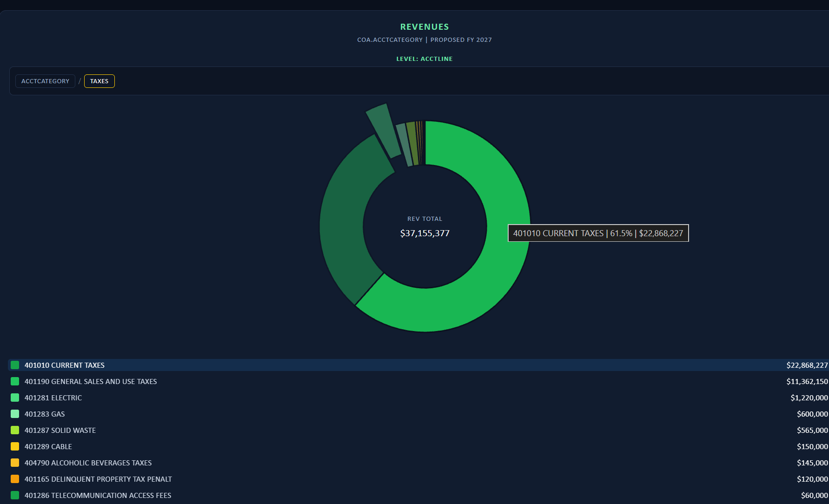Screen dimensions: 829x504
Task: Click the $600,000 amount
Action: pyautogui.click(x=812, y=414)
